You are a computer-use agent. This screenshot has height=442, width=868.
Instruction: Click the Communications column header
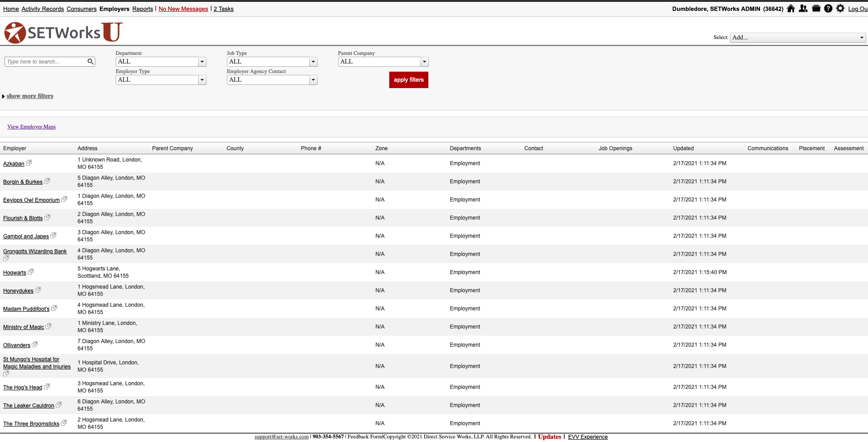[768, 148]
